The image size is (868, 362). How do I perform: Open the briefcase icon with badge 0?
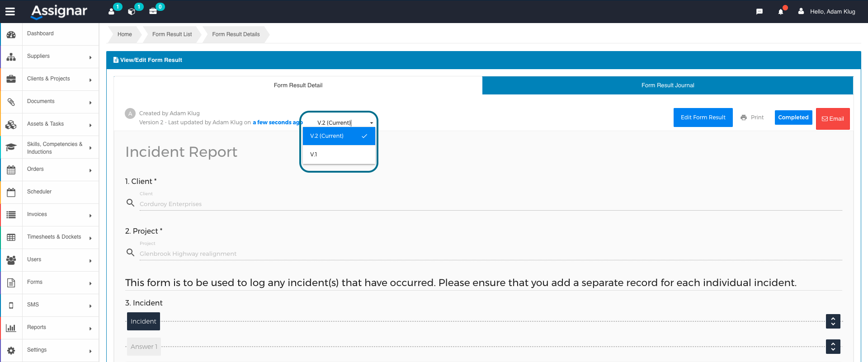[x=153, y=11]
